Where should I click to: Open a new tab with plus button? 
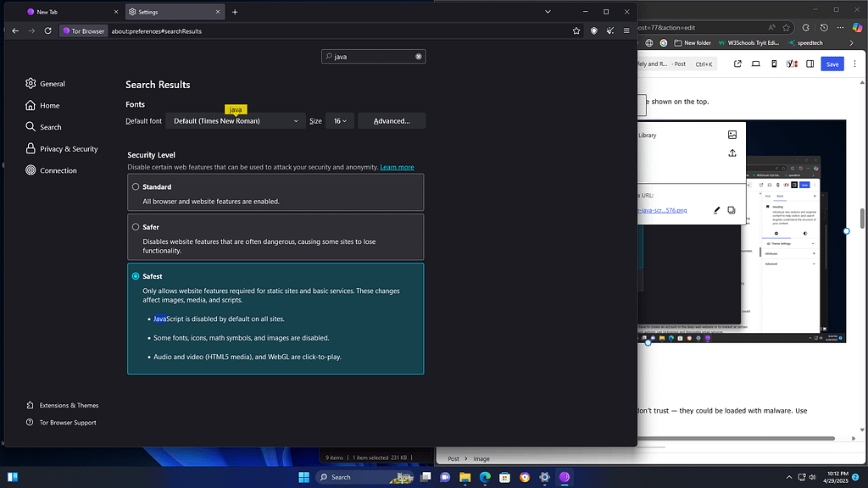[235, 12]
